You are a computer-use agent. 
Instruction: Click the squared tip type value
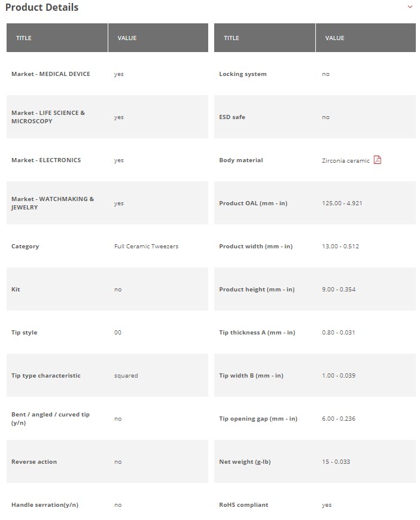pos(126,375)
